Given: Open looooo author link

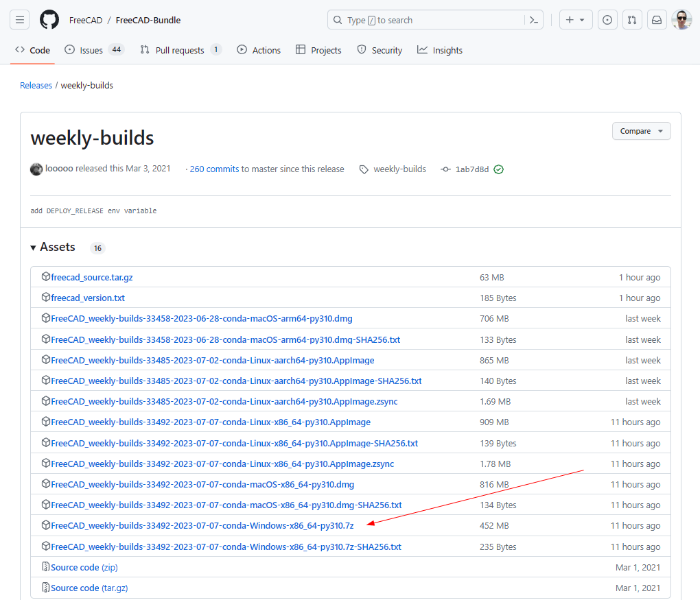Looking at the screenshot, I should click(x=59, y=169).
